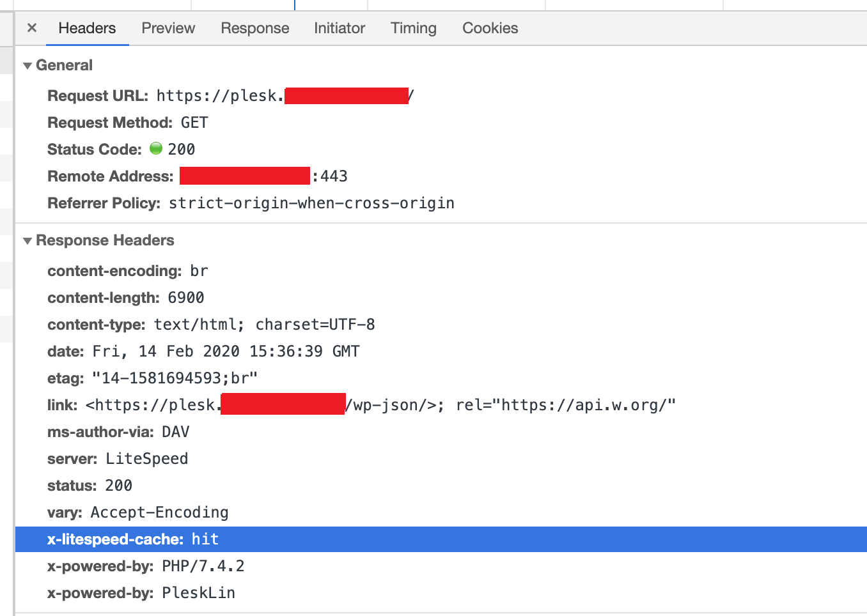
Task: Open the Timing tab
Action: pos(413,28)
